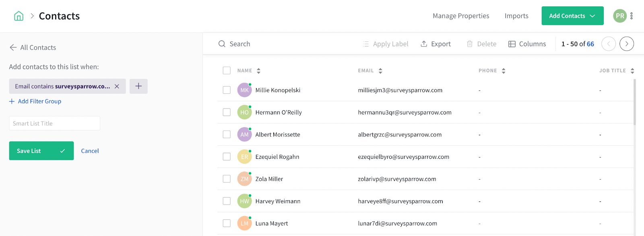Image resolution: width=644 pixels, height=236 pixels.
Task: Open Luna Mayert's LM avatar
Action: point(244,223)
